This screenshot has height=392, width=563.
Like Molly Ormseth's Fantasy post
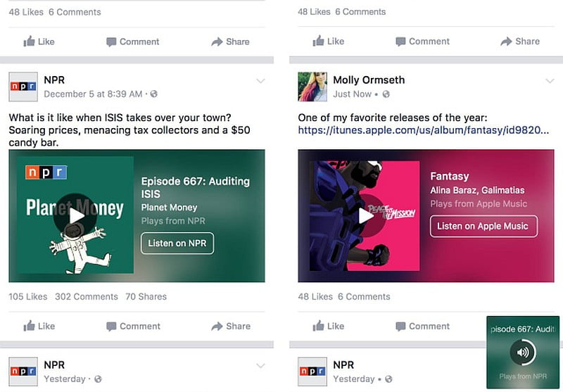point(328,326)
